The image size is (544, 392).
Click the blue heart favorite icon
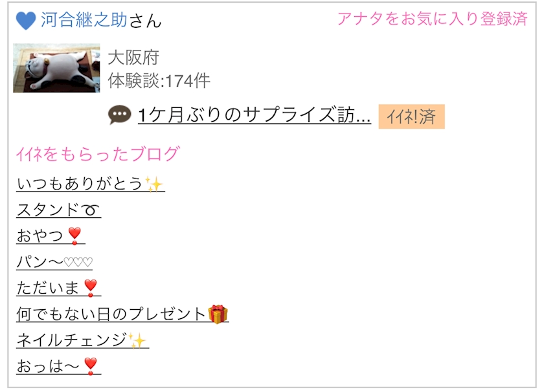pos(26,21)
